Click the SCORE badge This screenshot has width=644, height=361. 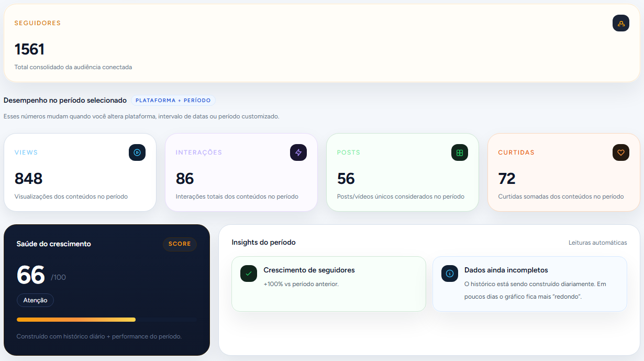pyautogui.click(x=180, y=244)
